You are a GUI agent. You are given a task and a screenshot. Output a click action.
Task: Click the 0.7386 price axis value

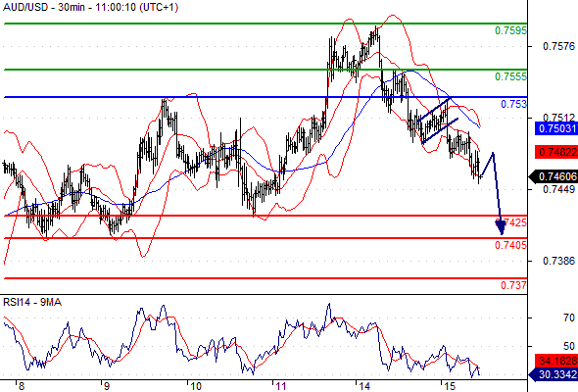558,261
